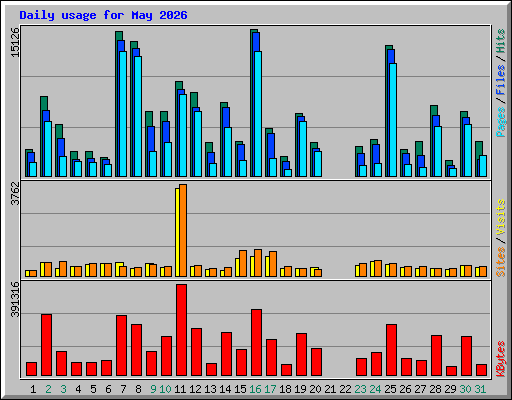The image size is (512, 400).
Task: Select green day label "3"
Action: 63,389
